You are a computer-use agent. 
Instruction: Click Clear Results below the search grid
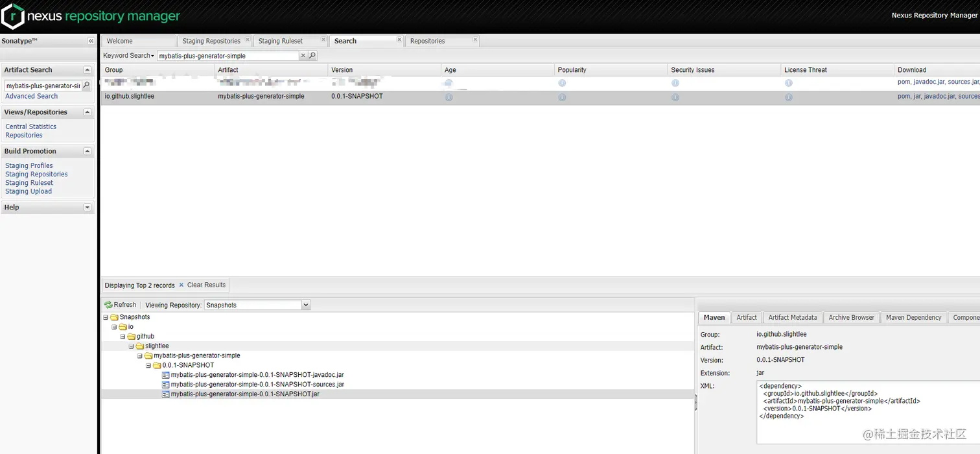tap(202, 285)
